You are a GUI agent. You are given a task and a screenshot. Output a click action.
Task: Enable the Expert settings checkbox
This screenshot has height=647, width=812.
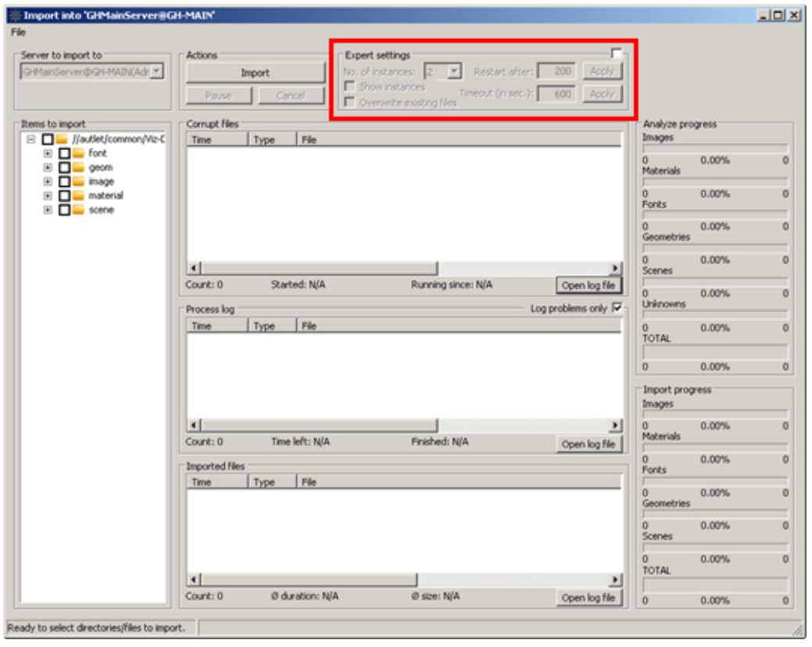[616, 53]
